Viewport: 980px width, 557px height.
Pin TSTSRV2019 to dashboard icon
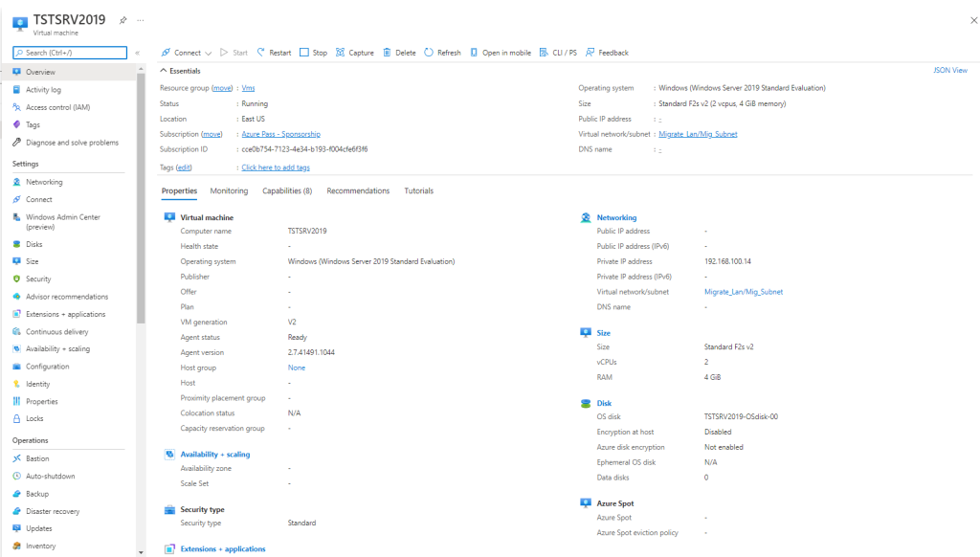click(x=123, y=20)
